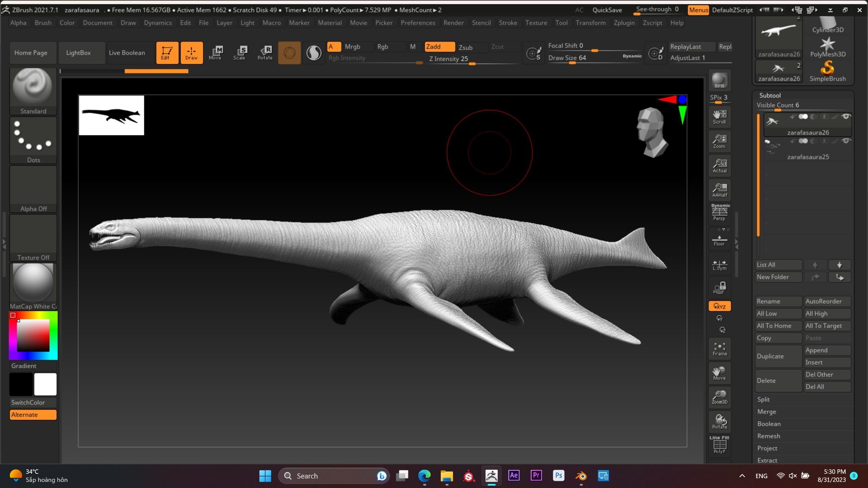Toggle the Floor grid

click(719, 239)
